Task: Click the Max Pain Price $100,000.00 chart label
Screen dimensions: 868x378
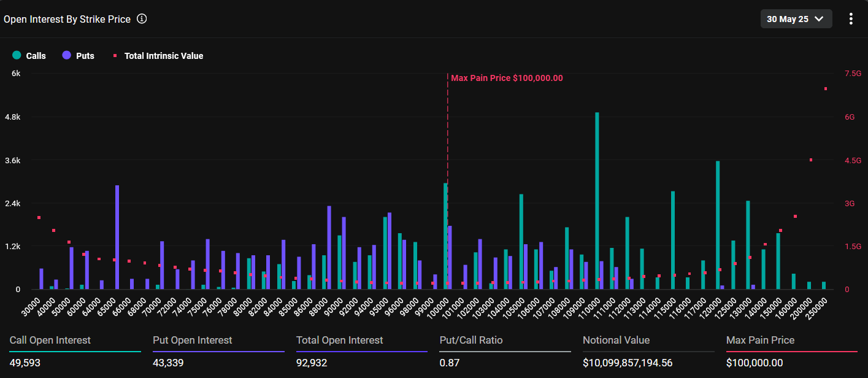Action: coord(507,78)
